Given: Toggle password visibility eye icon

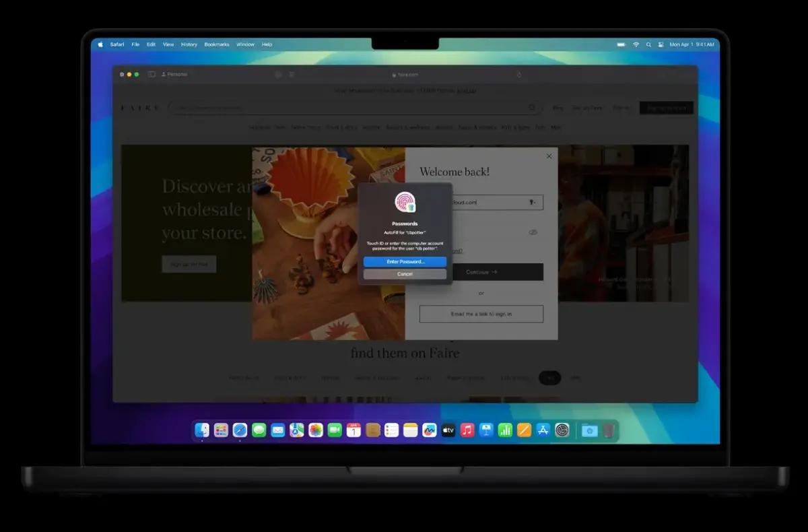Looking at the screenshot, I should pyautogui.click(x=533, y=232).
